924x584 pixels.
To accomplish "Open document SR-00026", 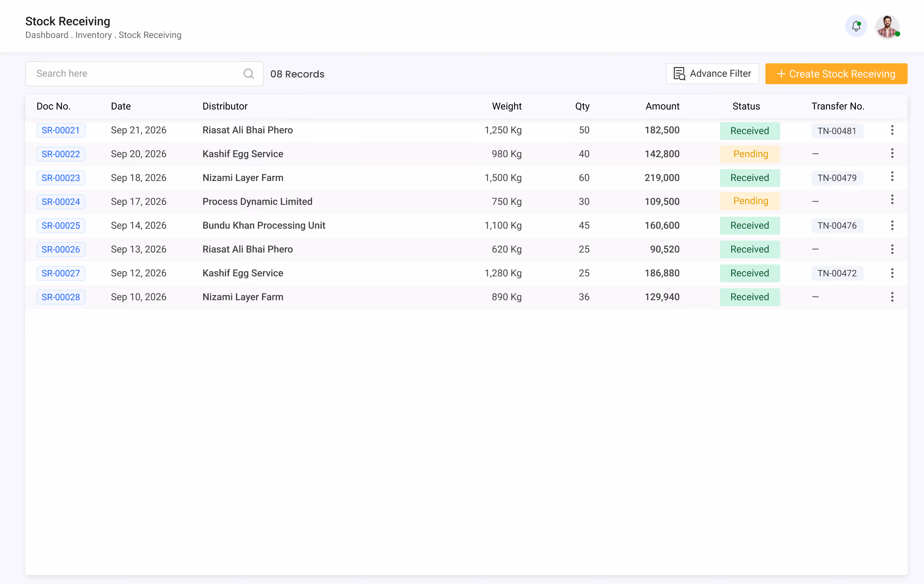I will pos(61,250).
